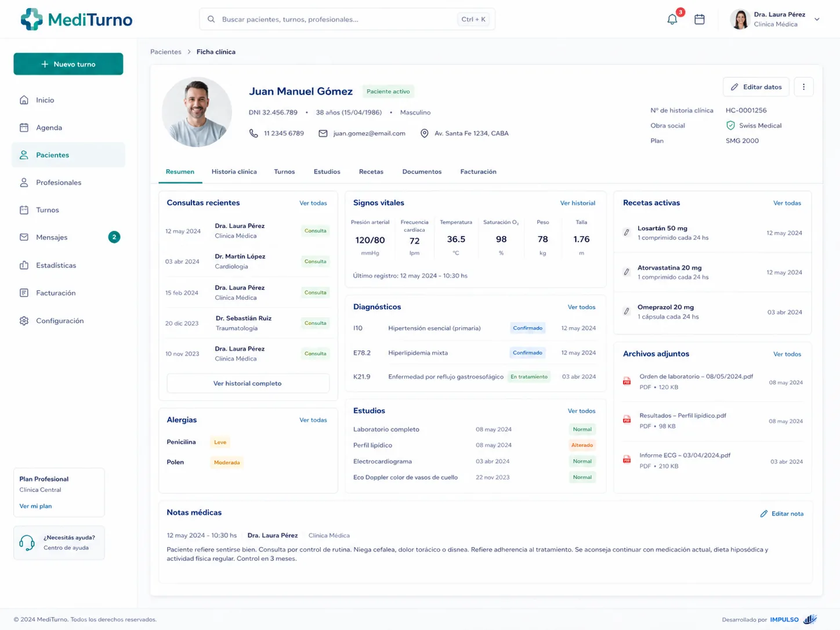
Task: Open Ver mi plan link
Action: tap(35, 506)
